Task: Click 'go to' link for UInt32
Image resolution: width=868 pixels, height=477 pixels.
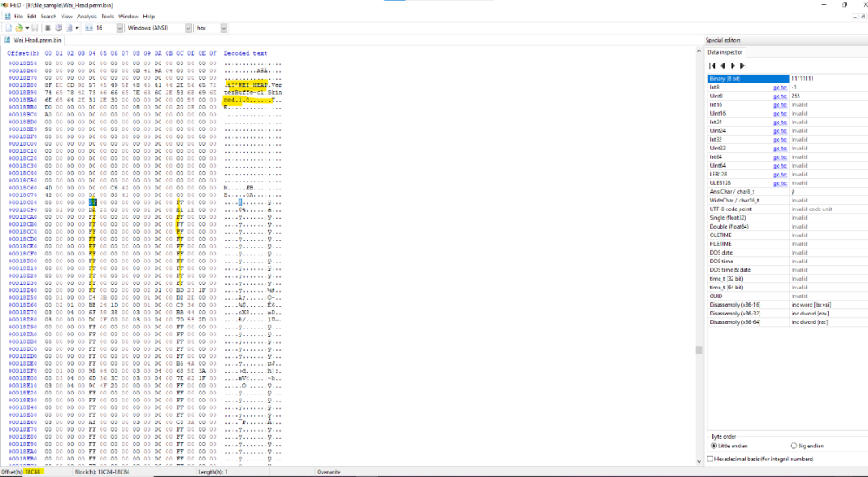Action: (779, 148)
